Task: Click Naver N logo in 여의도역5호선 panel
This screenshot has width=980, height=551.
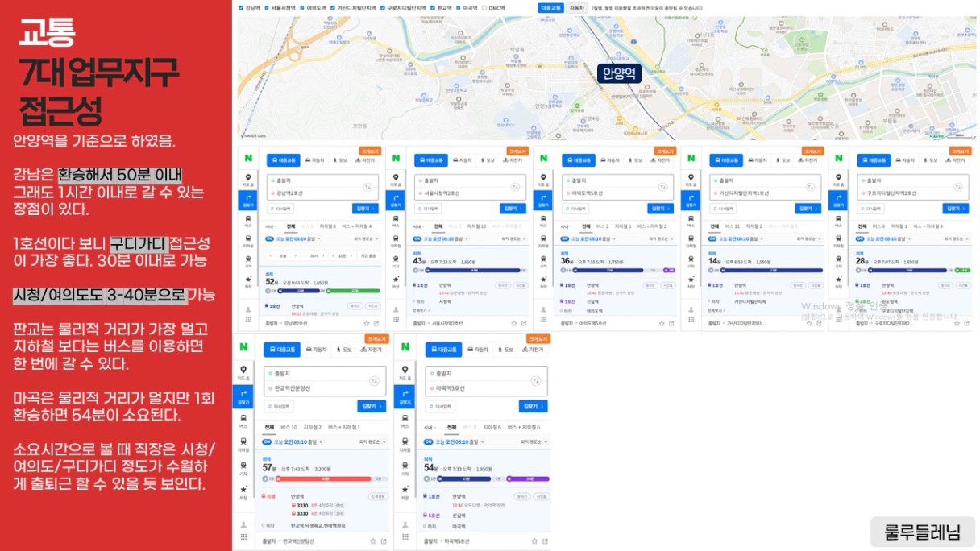Action: pos(542,158)
